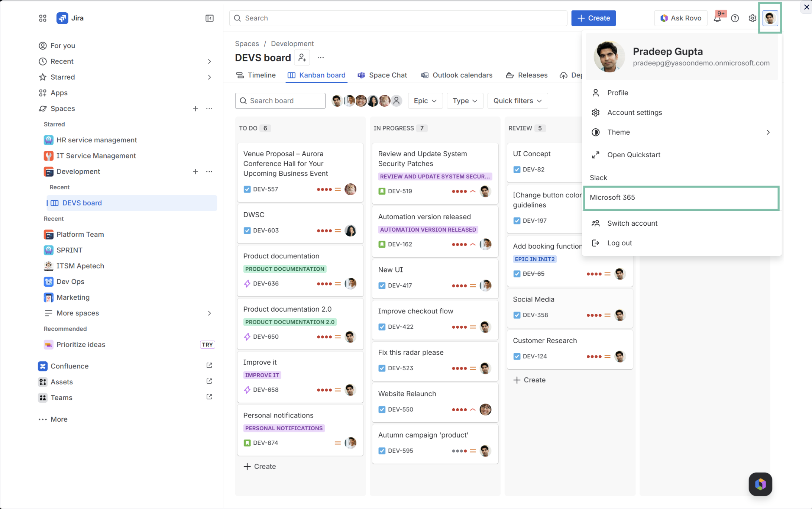Click the HR service management space icon

pos(48,140)
